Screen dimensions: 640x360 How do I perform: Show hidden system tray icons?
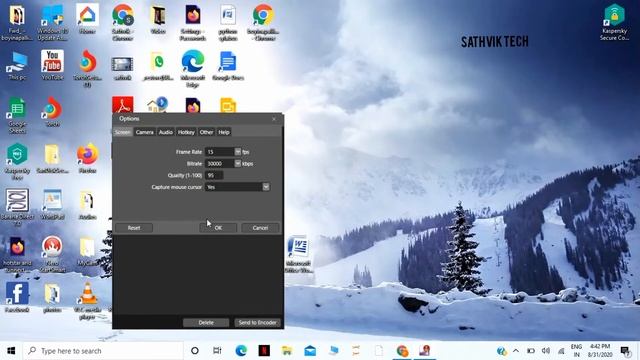(516, 351)
